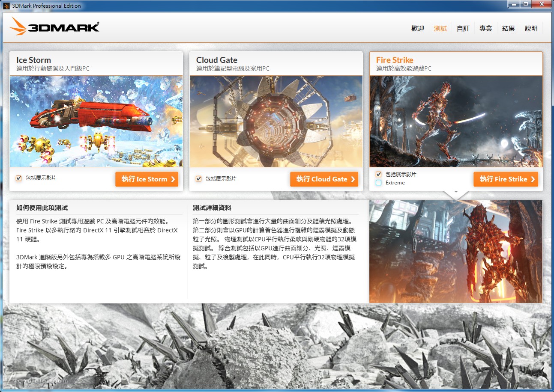Uncheck 包括展示影片 under Cloud Gate

[x=199, y=178]
